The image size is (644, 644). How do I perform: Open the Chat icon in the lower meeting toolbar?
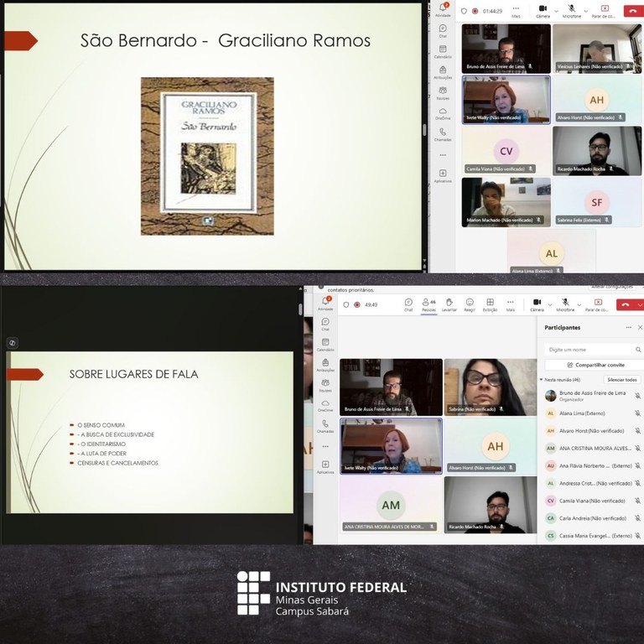(408, 304)
